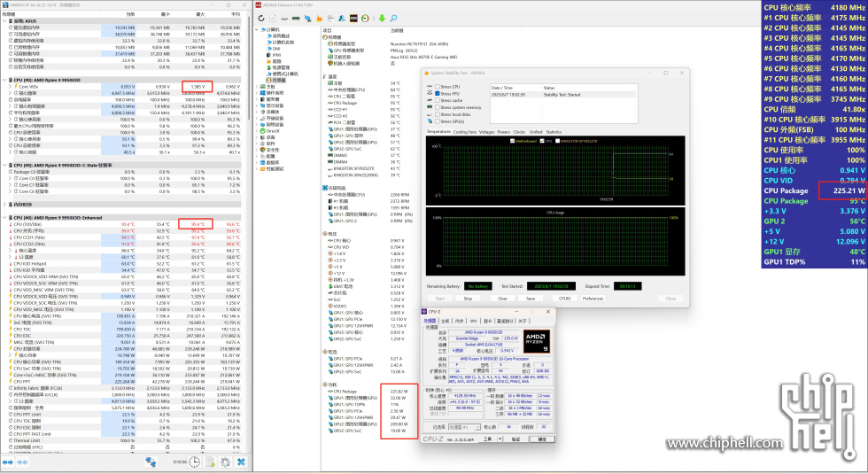868x474 pixels.
Task: Click the Refresh icon in AIDA64 toolbar
Action: (x=261, y=19)
